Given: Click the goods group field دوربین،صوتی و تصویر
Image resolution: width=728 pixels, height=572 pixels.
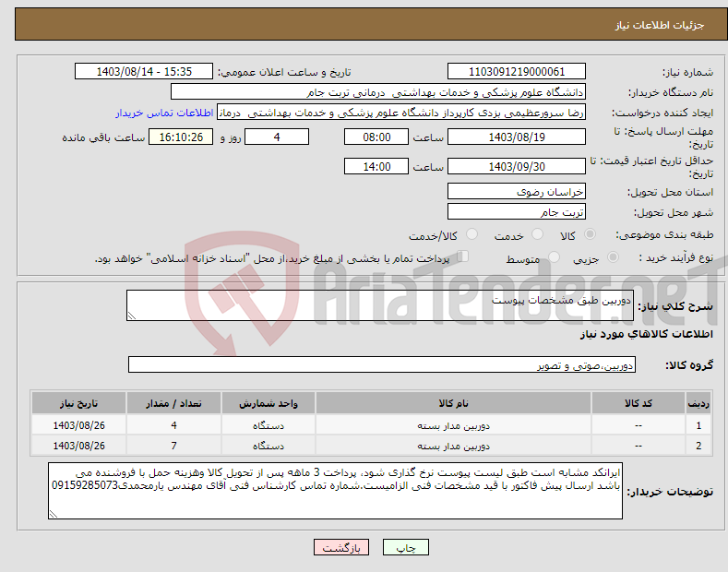Looking at the screenshot, I should [x=382, y=365].
